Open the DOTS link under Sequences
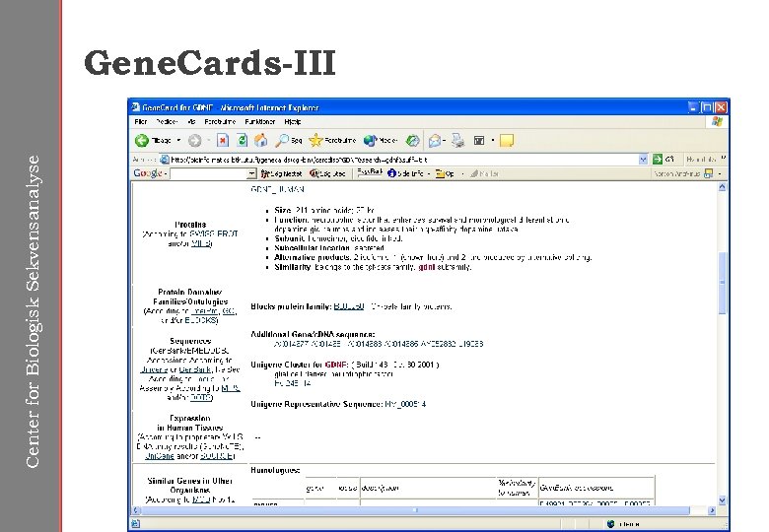 tap(201, 397)
